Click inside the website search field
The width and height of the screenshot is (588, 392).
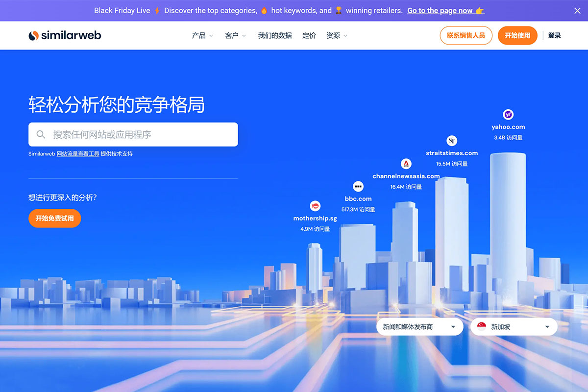(132, 134)
